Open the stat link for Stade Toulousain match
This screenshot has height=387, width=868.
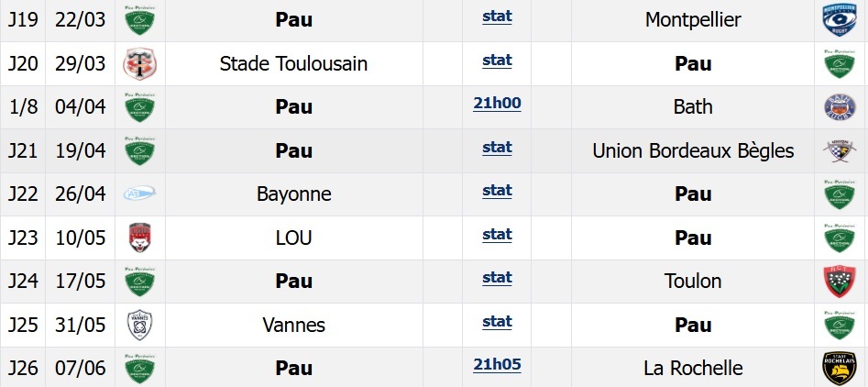497,60
